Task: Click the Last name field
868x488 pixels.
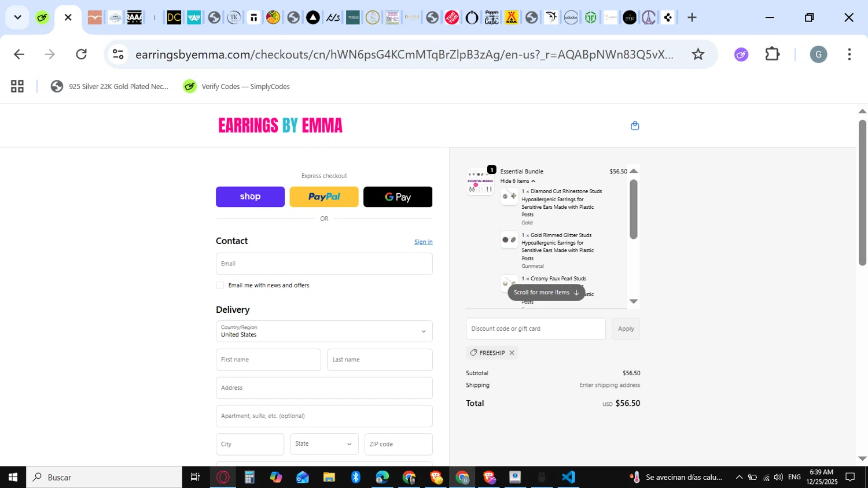Action: [380, 360]
